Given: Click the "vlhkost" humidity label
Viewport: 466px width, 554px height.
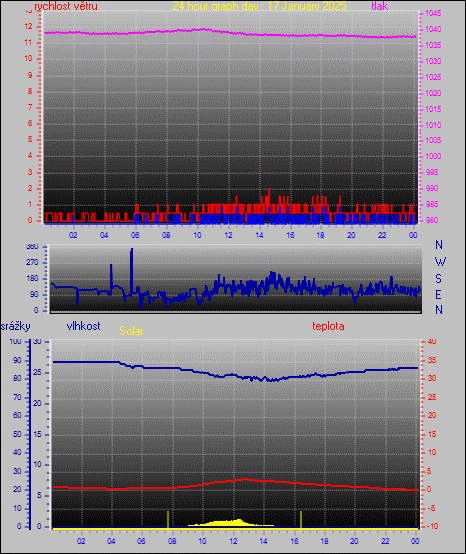Looking at the screenshot, I should pyautogui.click(x=83, y=326).
